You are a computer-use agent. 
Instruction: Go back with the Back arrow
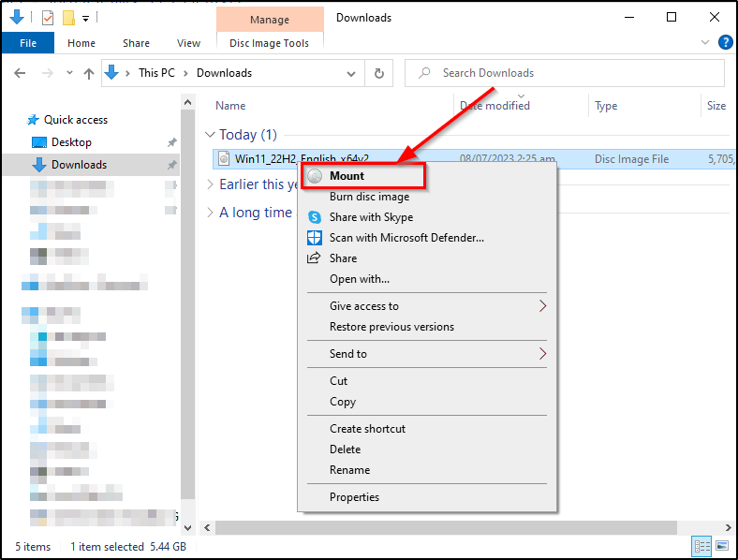click(x=20, y=73)
